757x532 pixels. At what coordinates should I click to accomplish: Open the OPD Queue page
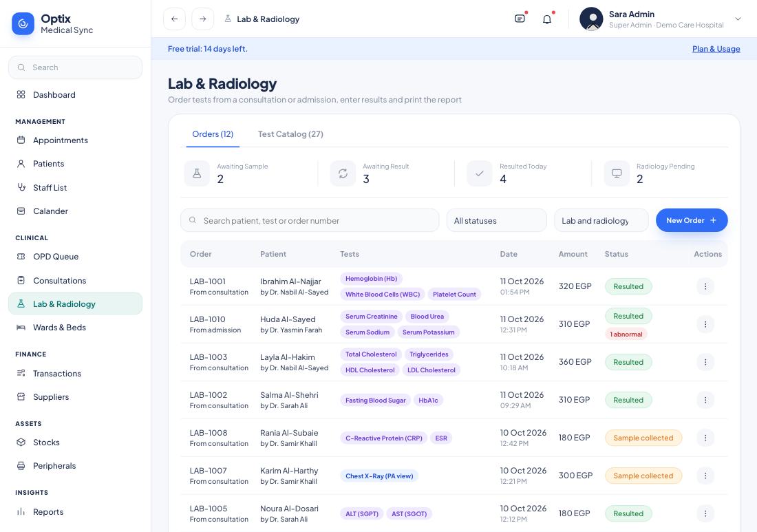click(75, 256)
